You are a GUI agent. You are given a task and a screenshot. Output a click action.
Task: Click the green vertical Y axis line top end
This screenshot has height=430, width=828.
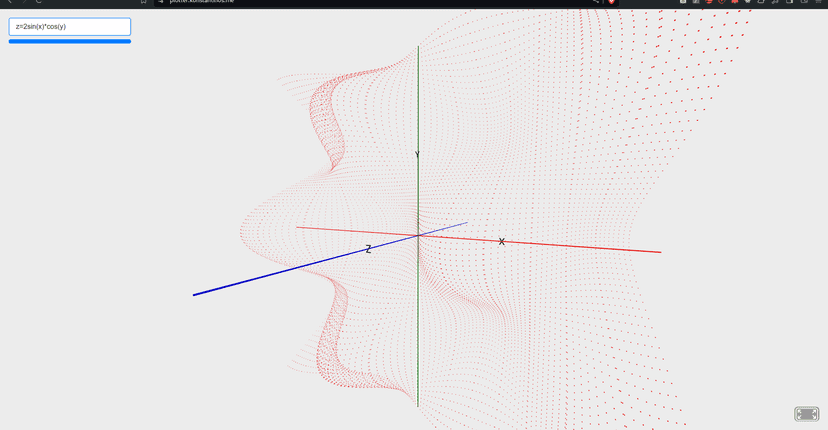point(418,50)
